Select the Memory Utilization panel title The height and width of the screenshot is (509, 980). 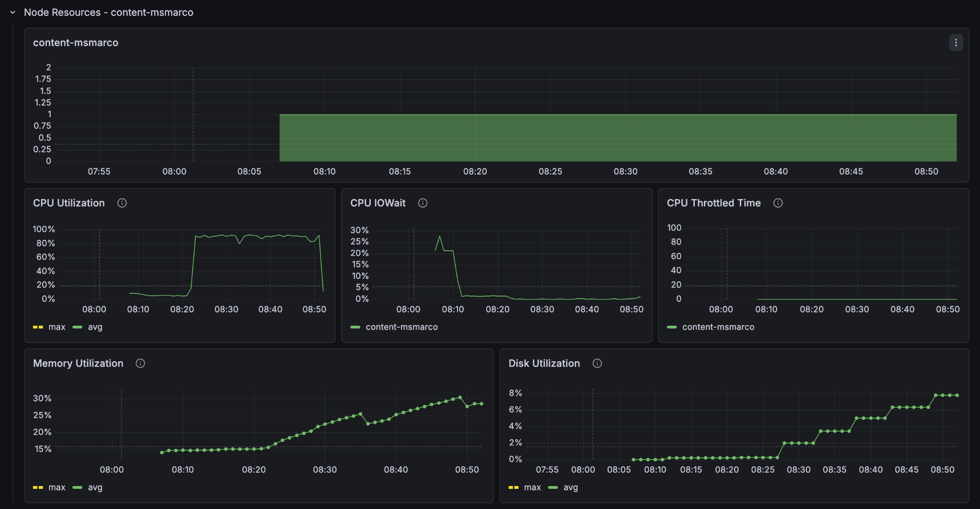pyautogui.click(x=78, y=364)
